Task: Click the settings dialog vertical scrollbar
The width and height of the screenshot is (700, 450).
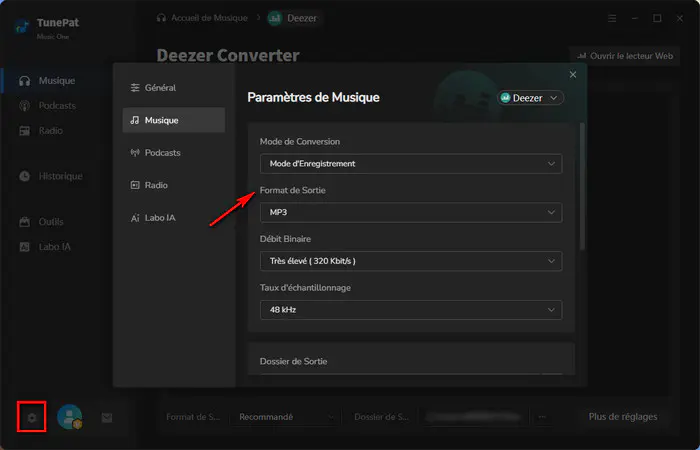Action: 582,187
